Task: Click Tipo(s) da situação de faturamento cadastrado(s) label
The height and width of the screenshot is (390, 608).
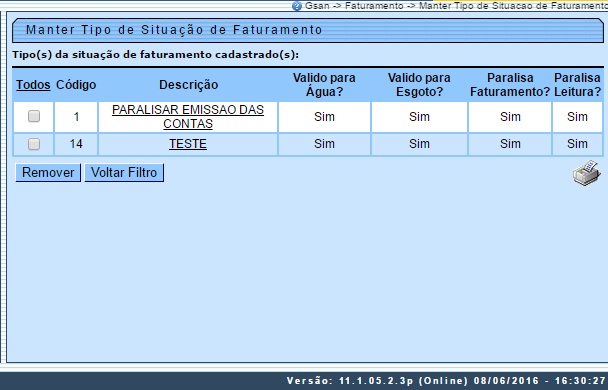Action: 155,55
